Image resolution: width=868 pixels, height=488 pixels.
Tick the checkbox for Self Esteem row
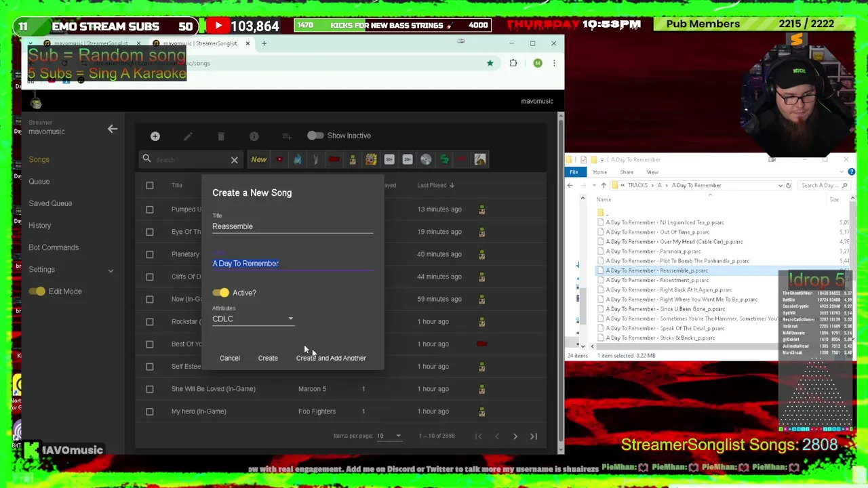tap(150, 367)
